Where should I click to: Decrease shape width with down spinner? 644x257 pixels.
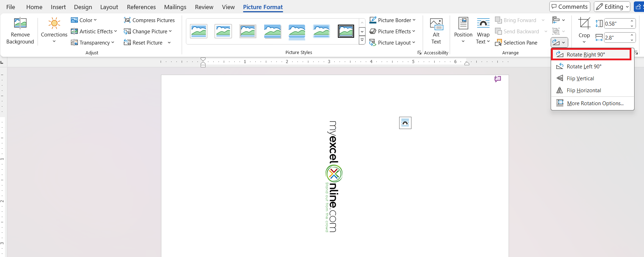[632, 40]
